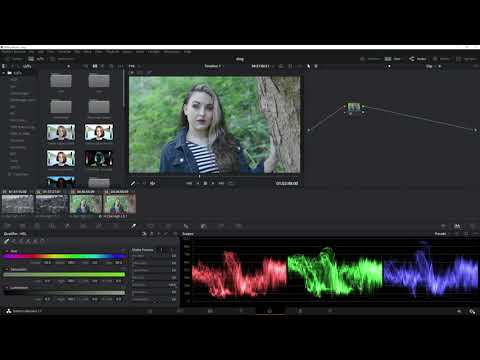The image size is (480, 360).
Task: Toggle the Saturation qualifier enable switch
Action: click(6, 269)
